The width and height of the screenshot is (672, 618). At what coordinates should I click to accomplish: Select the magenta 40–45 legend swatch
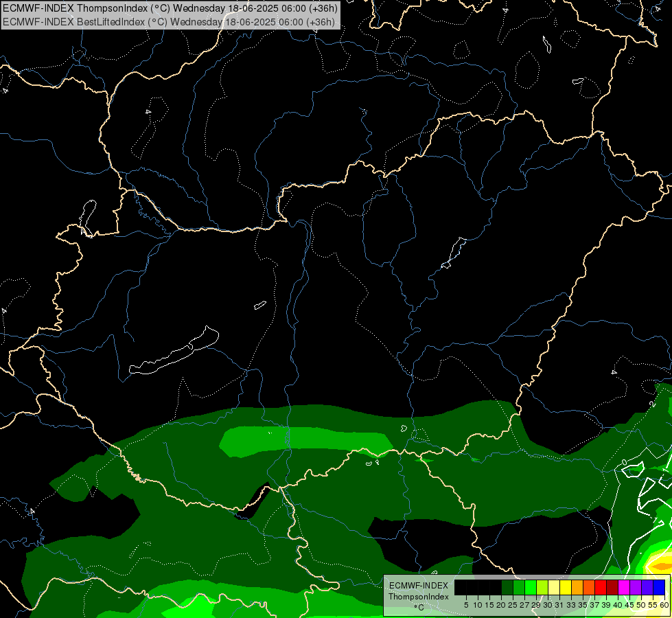coord(624,587)
